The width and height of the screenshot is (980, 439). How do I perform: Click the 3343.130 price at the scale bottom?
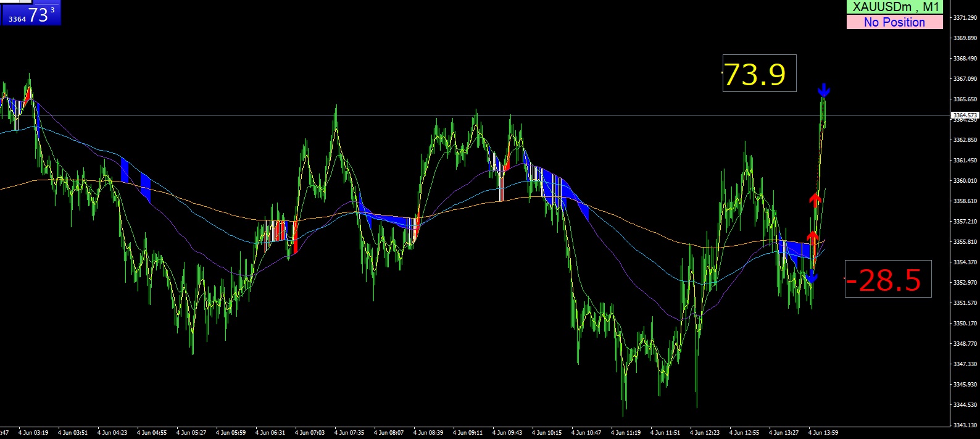[965, 425]
